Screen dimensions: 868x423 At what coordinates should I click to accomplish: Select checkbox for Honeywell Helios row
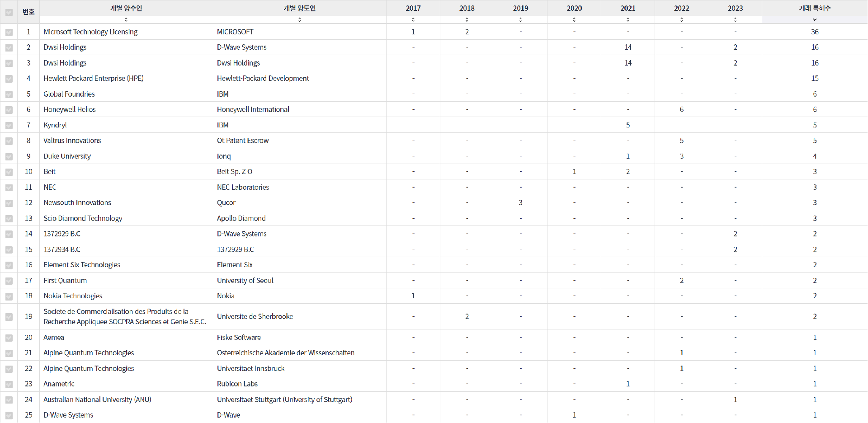[x=9, y=110]
